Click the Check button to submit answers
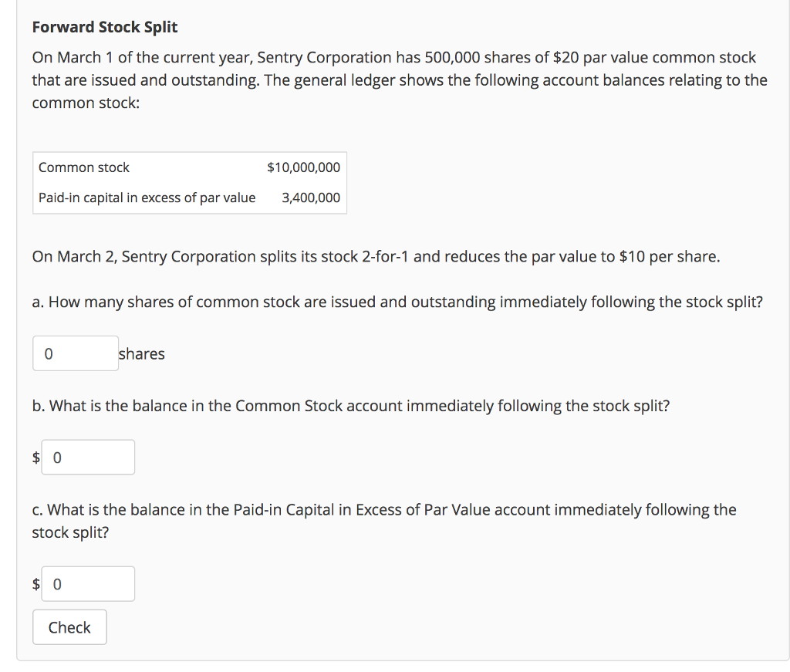790x672 pixels. coord(69,626)
